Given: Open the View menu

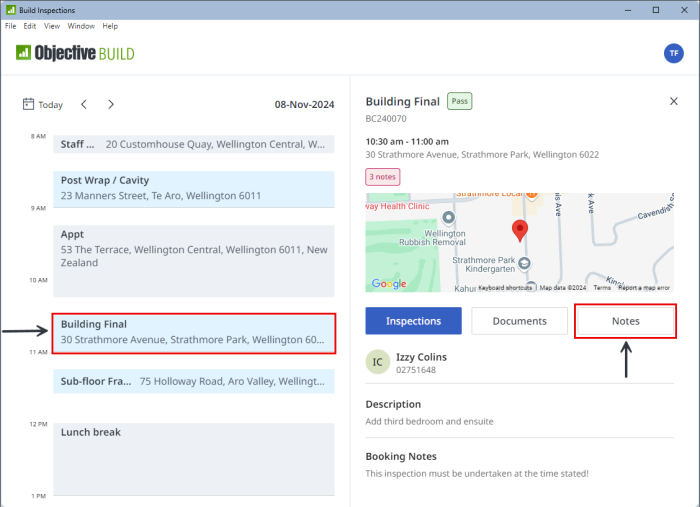Looking at the screenshot, I should (x=52, y=26).
